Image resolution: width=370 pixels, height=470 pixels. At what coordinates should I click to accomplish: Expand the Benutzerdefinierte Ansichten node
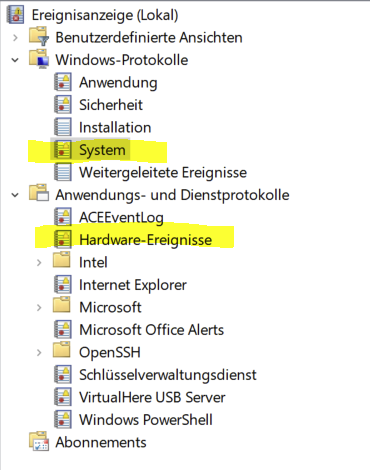pos(15,38)
